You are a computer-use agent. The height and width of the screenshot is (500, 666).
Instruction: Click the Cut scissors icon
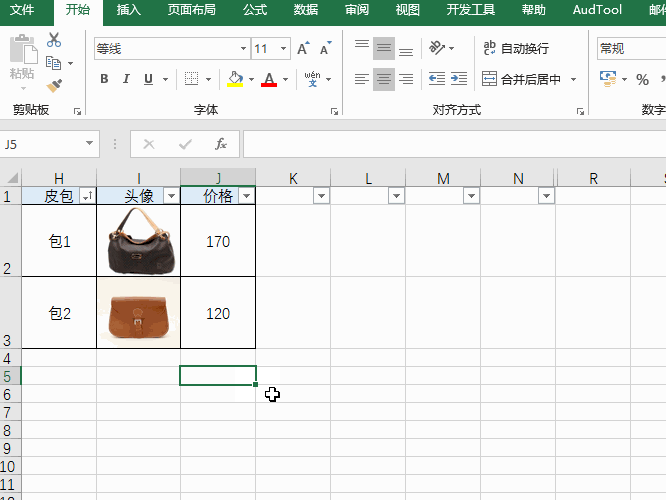point(54,40)
